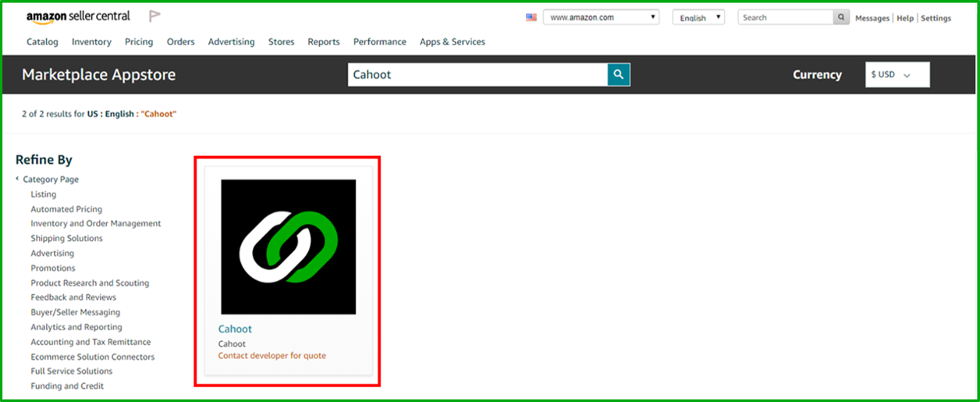Click the Currency label
The image size is (980, 402).
pos(817,75)
